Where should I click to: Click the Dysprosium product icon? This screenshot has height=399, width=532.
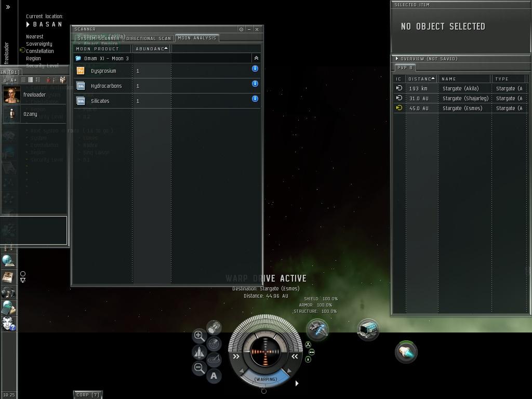tap(81, 71)
